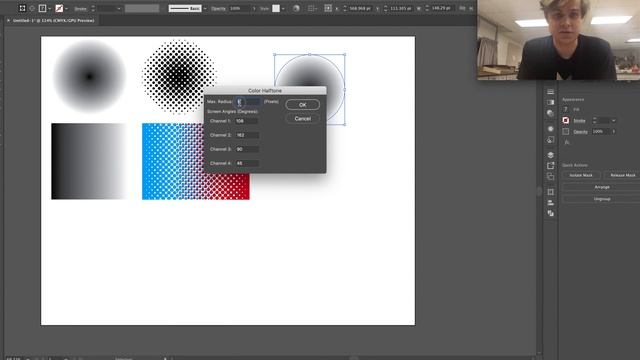
Task: Click the Release Mask quick action
Action: tap(622, 175)
